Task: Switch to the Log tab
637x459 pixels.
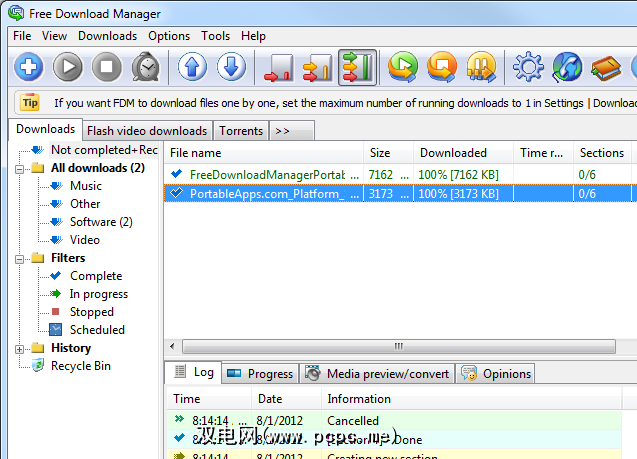Action: pyautogui.click(x=193, y=372)
